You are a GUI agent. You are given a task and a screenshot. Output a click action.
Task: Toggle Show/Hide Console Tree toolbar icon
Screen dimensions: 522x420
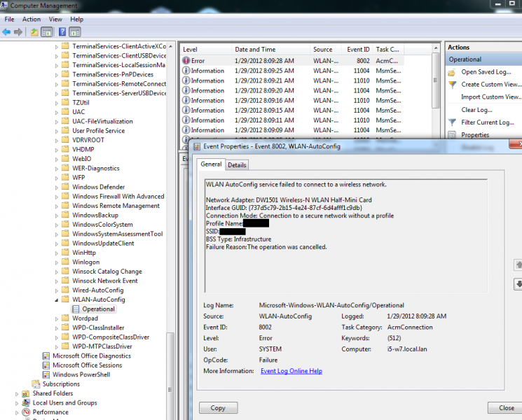(x=47, y=32)
